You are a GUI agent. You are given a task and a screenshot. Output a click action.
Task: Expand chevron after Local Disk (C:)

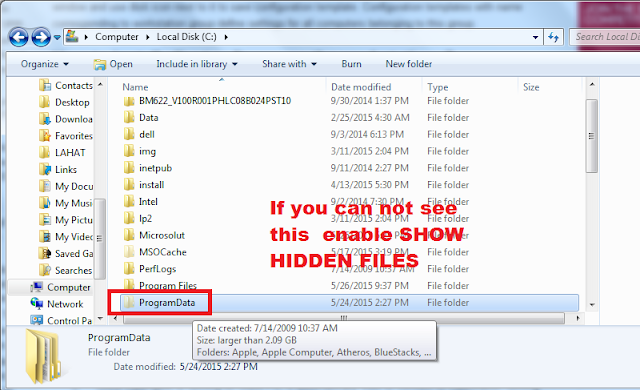click(x=226, y=37)
